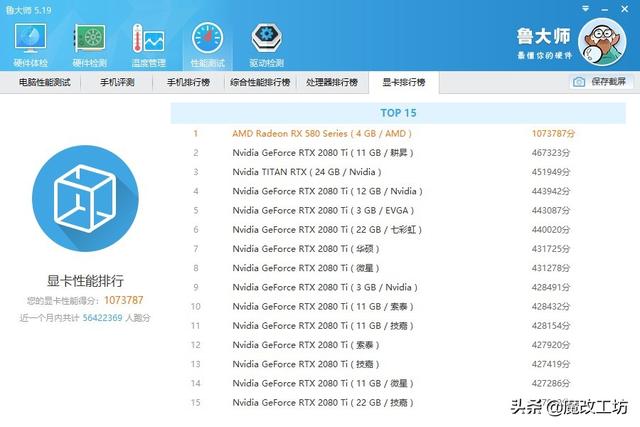Click the 451949分 score
The width and height of the screenshot is (640, 427).
551,172
